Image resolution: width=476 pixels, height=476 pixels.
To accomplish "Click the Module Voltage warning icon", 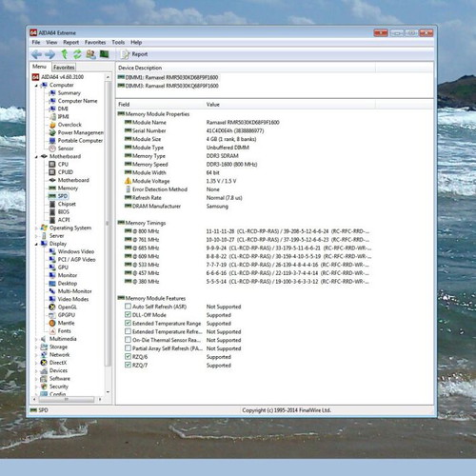I will [128, 181].
